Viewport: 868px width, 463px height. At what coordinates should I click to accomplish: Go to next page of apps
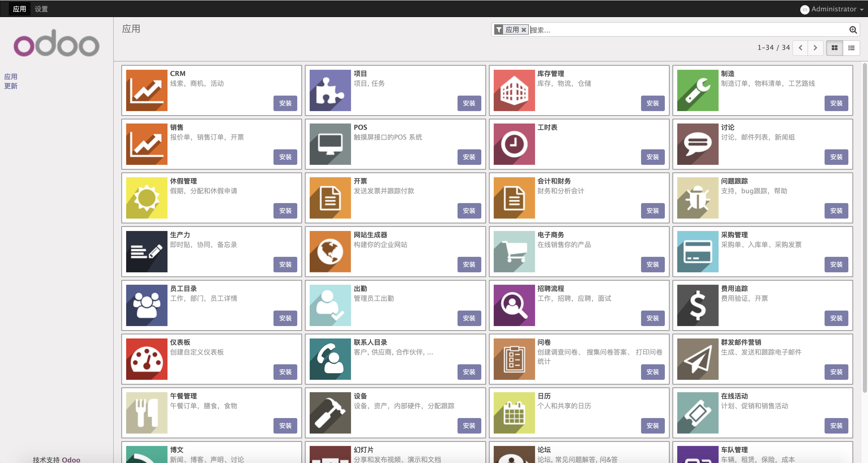point(815,48)
